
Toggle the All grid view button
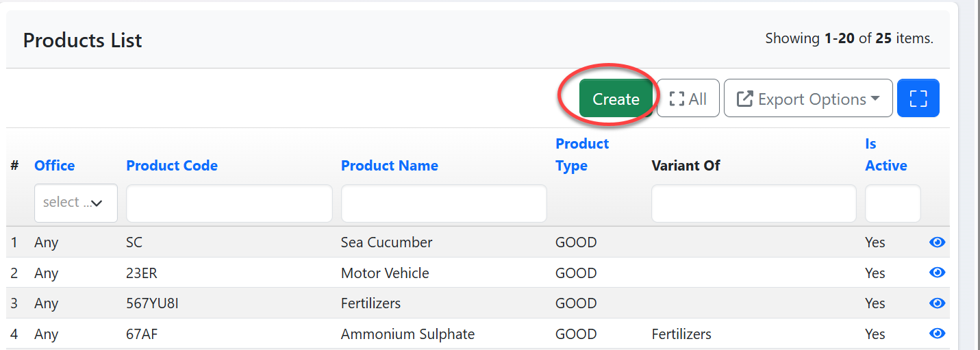point(688,99)
